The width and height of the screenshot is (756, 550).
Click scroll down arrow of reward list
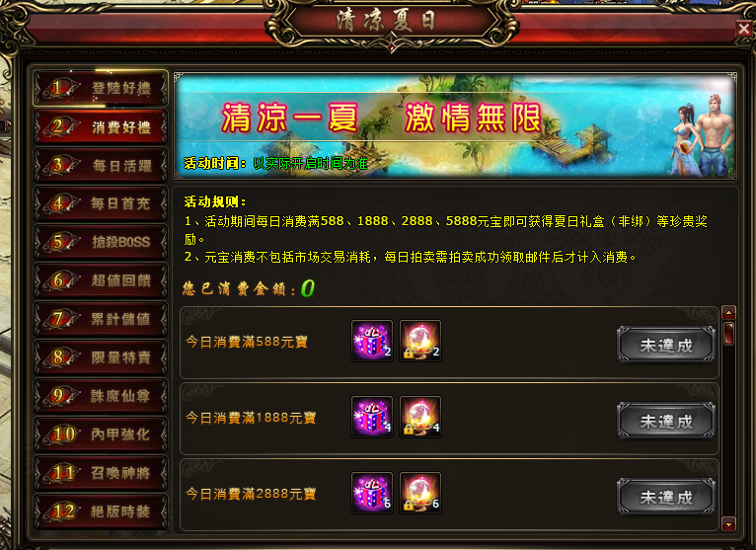click(x=728, y=524)
